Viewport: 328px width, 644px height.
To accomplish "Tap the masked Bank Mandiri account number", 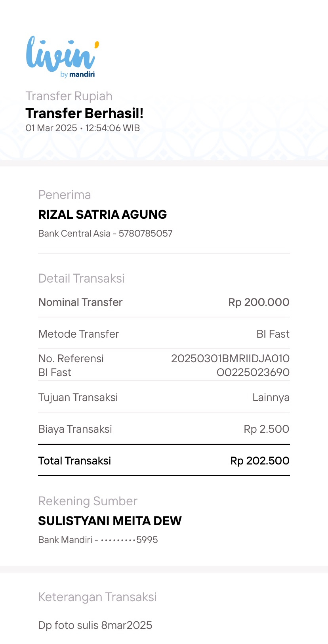I will tap(98, 540).
